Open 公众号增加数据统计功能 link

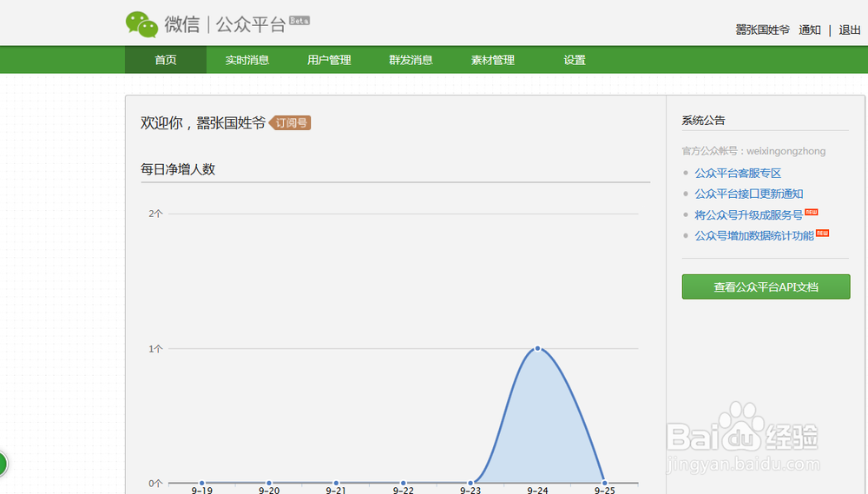click(754, 236)
